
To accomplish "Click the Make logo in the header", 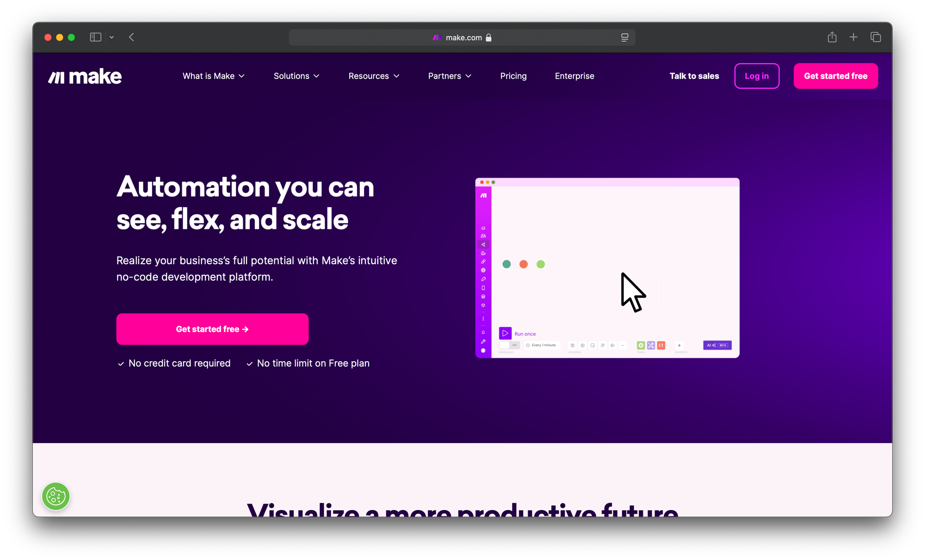I will [85, 76].
